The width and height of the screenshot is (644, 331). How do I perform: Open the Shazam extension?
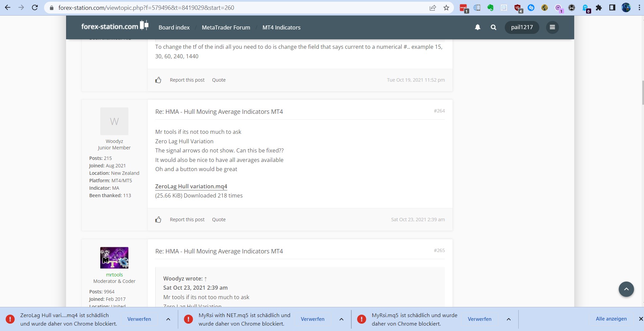(531, 8)
